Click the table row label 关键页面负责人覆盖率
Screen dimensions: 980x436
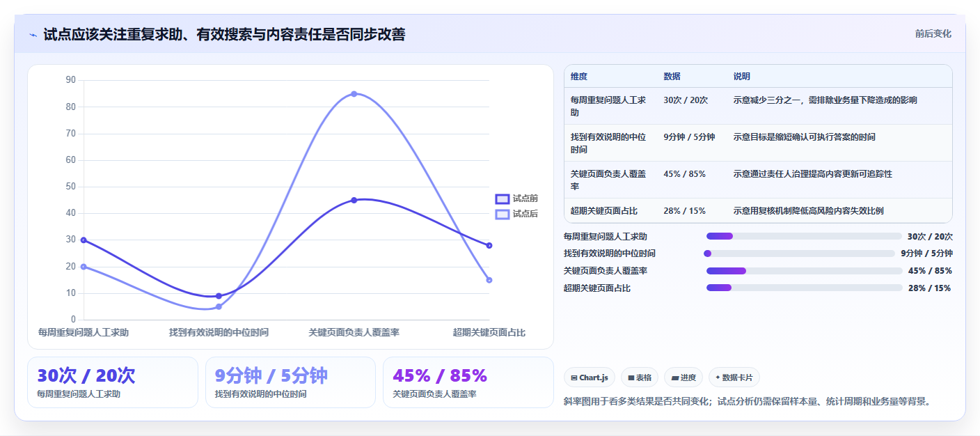[608, 180]
